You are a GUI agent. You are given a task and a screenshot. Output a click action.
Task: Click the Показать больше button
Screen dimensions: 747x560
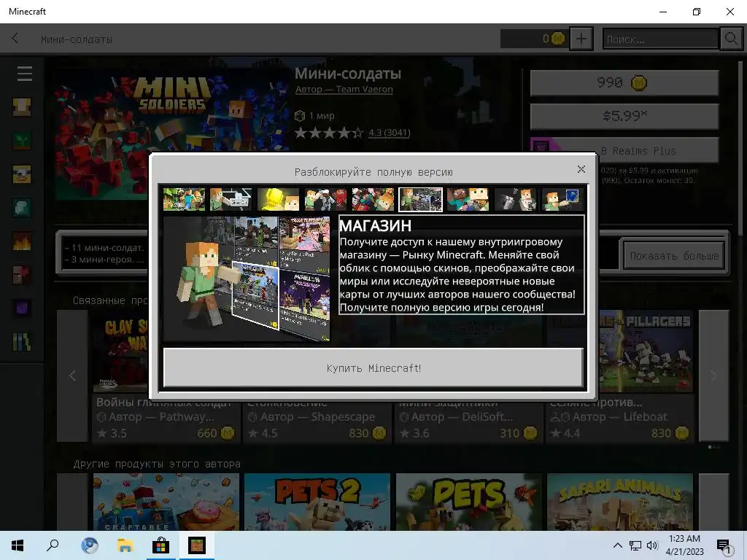pos(674,256)
